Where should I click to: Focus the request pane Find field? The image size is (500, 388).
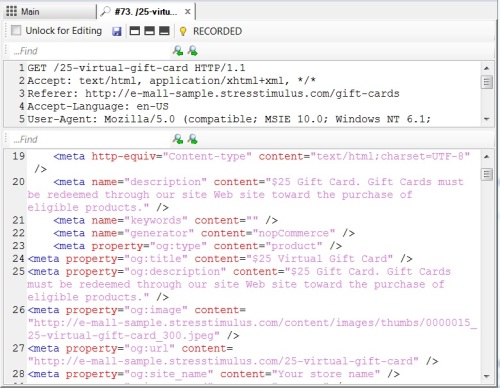pyautogui.click(x=90, y=51)
